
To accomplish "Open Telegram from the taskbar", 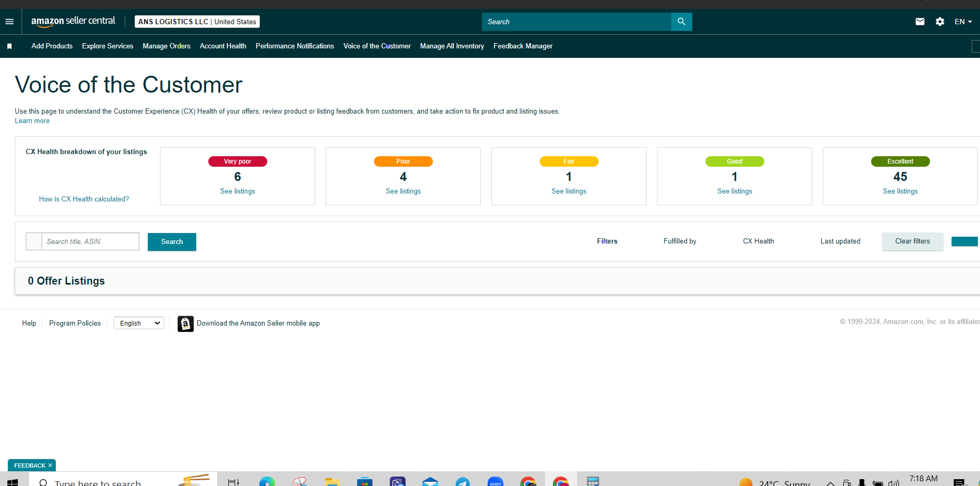I will (463, 482).
